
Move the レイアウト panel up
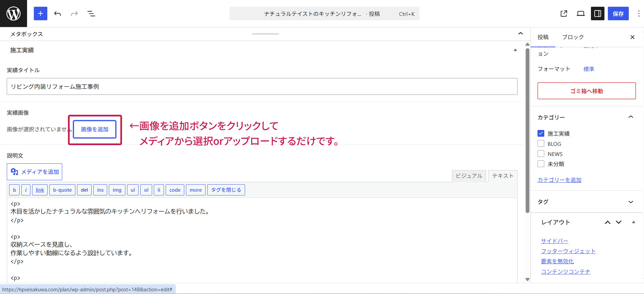[x=607, y=222]
